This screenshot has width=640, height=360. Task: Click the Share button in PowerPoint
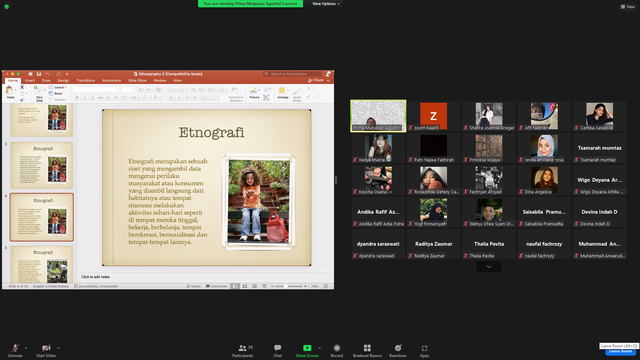[x=317, y=80]
